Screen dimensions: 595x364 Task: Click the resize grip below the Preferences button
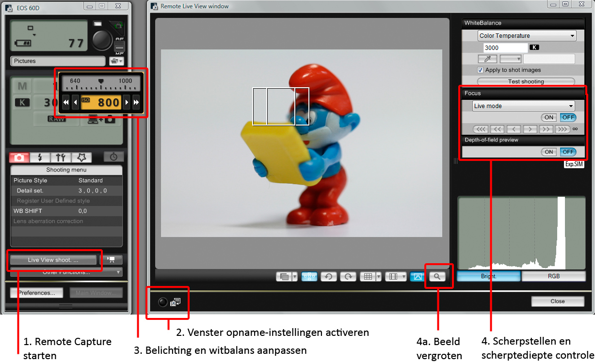pyautogui.click(x=66, y=306)
